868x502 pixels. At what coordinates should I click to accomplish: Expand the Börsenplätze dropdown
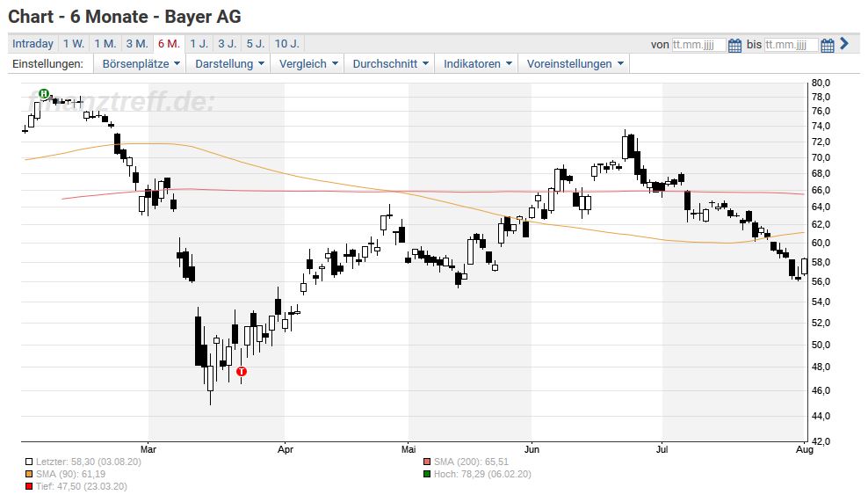coord(141,63)
